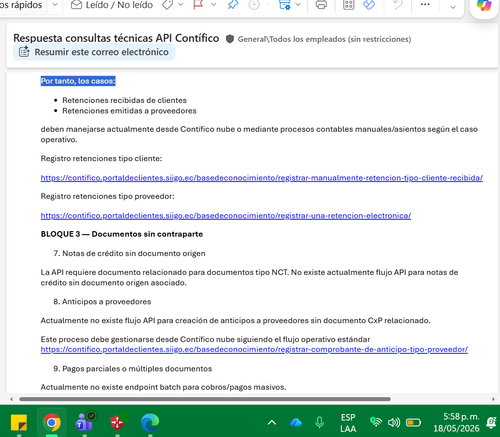The width and height of the screenshot is (500, 437).
Task: Open Copilot with the colorful icon
Action: (484, 5)
